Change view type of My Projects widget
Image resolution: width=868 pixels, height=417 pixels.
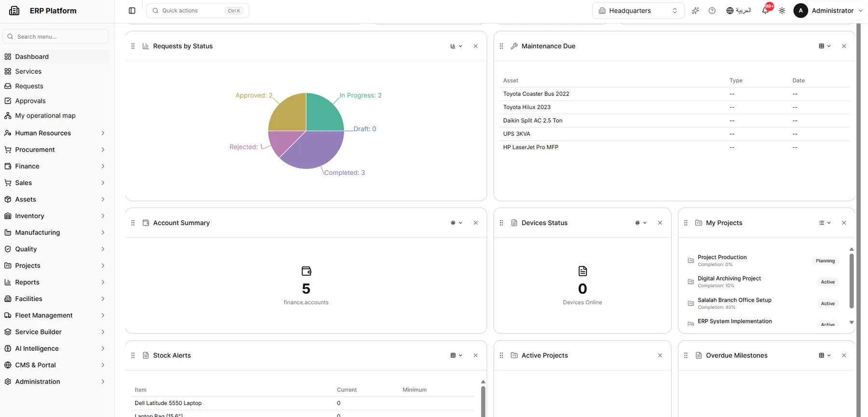(x=825, y=223)
